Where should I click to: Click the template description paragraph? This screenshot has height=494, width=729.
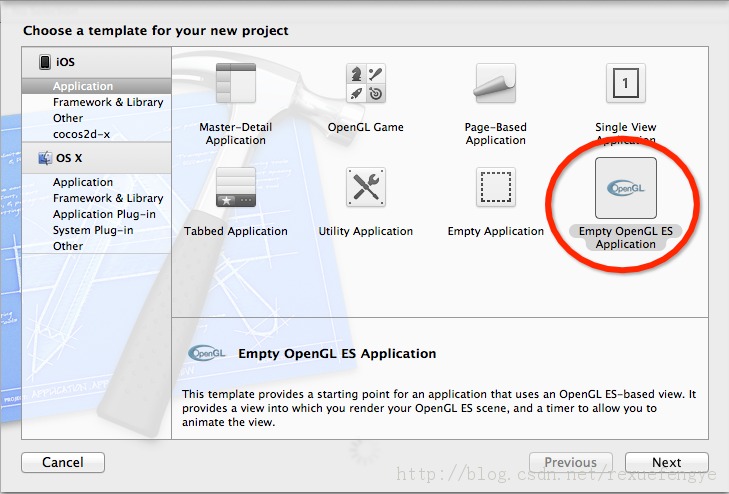pos(439,408)
